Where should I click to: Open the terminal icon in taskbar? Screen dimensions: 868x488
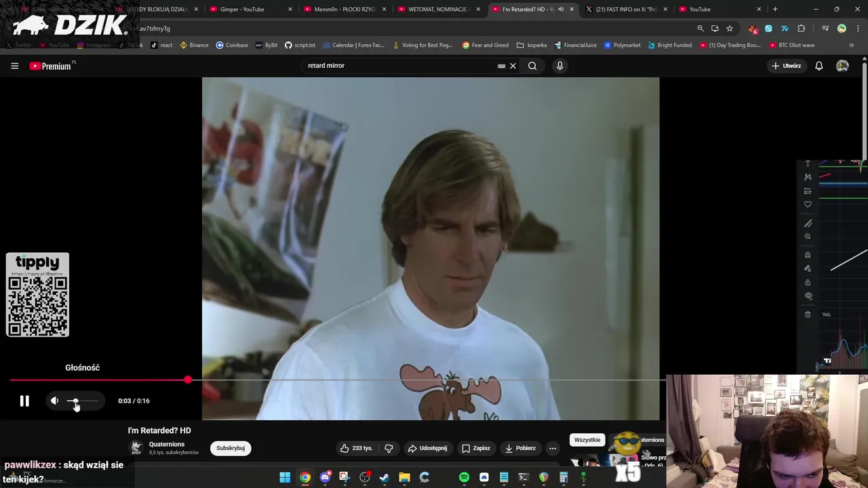pyautogui.click(x=524, y=477)
